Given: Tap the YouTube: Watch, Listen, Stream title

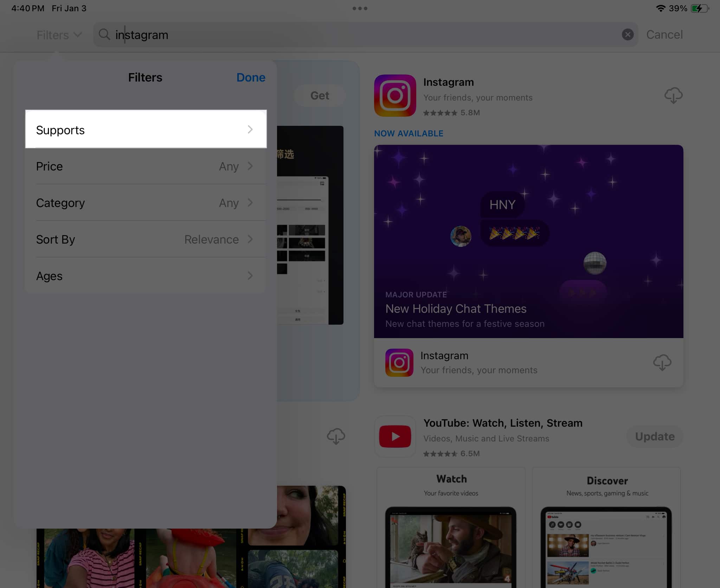Looking at the screenshot, I should point(503,423).
